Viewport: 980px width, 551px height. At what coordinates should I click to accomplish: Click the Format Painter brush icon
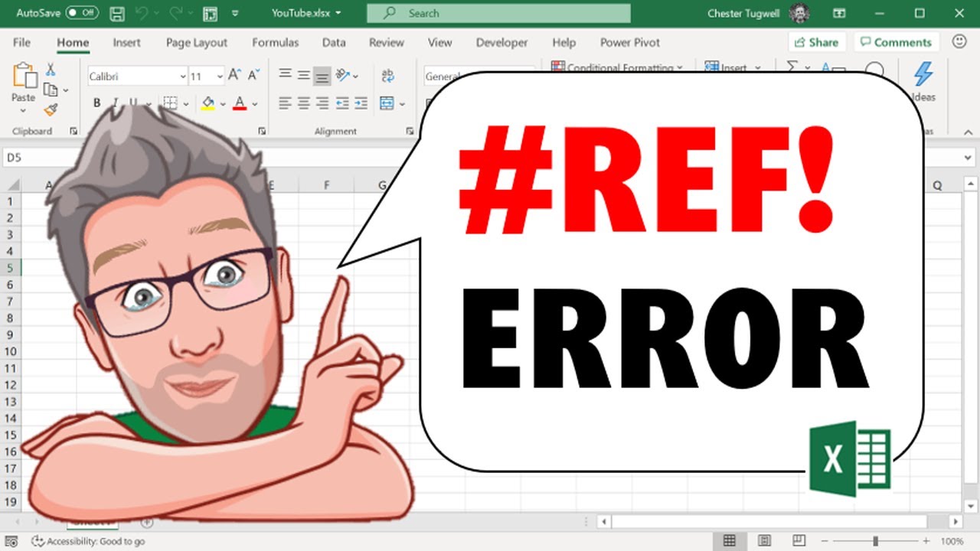point(51,109)
